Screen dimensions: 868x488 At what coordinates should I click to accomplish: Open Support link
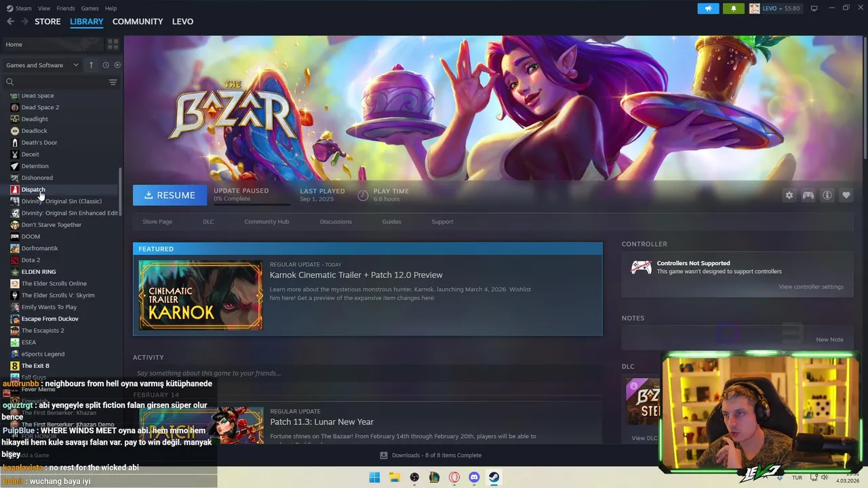pyautogui.click(x=442, y=222)
